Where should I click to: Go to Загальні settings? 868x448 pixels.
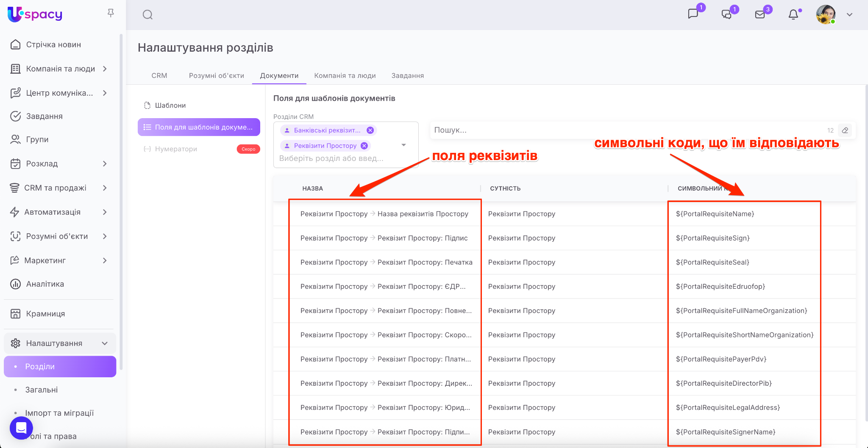click(42, 390)
